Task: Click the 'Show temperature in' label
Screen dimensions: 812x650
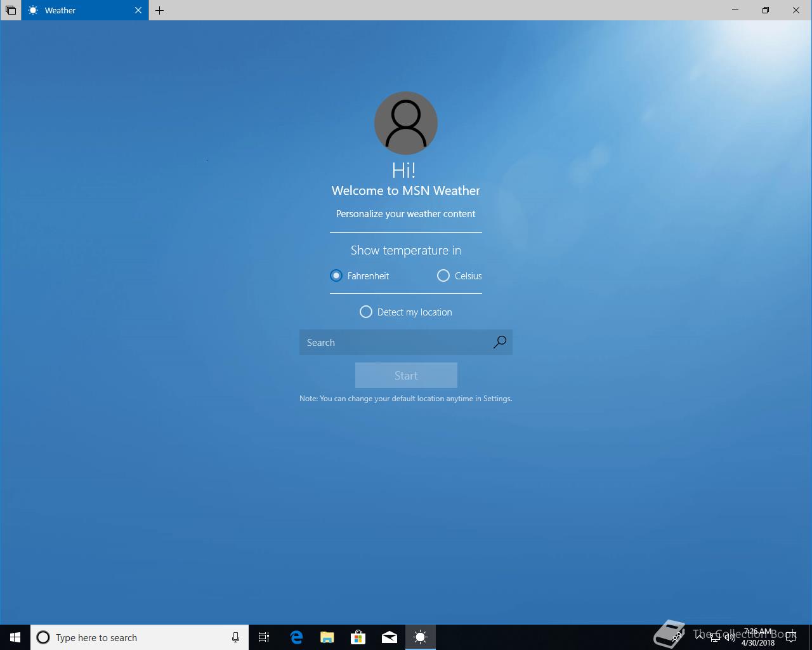Action: coord(406,250)
